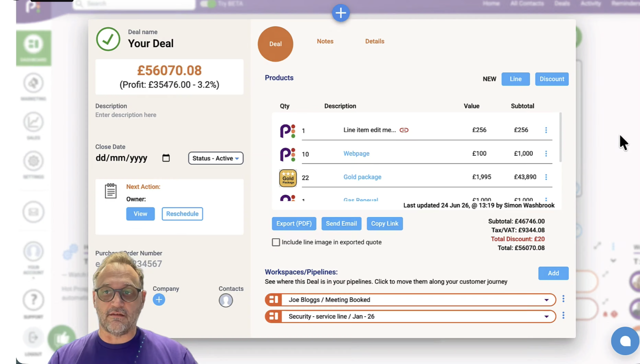The height and width of the screenshot is (364, 640).
Task: Add a company with the plus icon
Action: point(159,299)
